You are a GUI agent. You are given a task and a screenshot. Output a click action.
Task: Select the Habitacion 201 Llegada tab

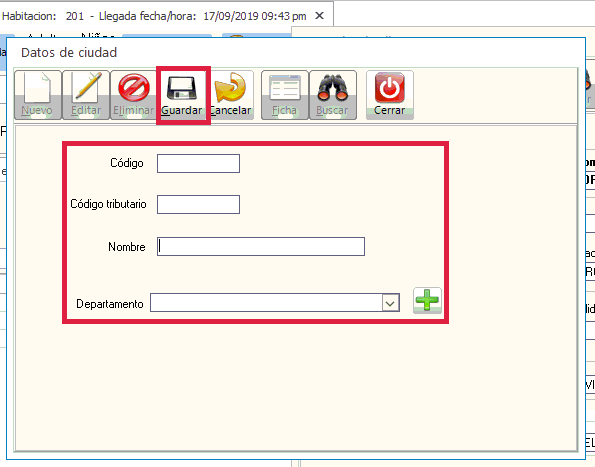pyautogui.click(x=154, y=16)
